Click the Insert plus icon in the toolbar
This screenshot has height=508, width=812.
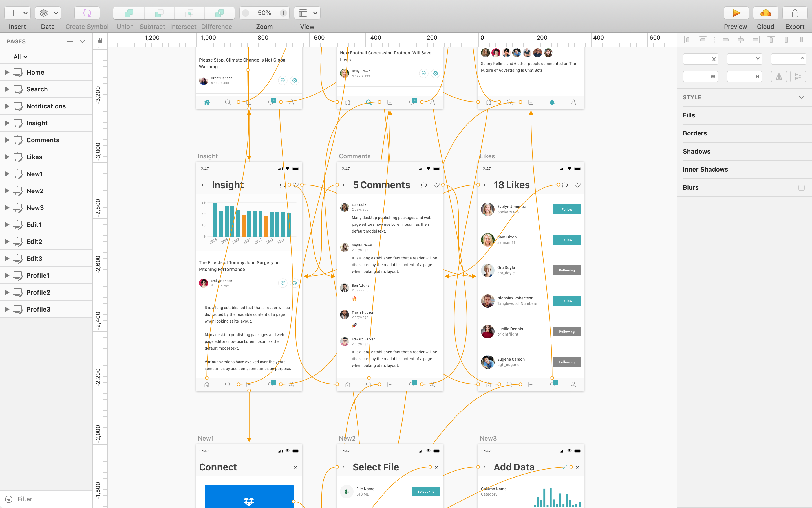point(13,13)
